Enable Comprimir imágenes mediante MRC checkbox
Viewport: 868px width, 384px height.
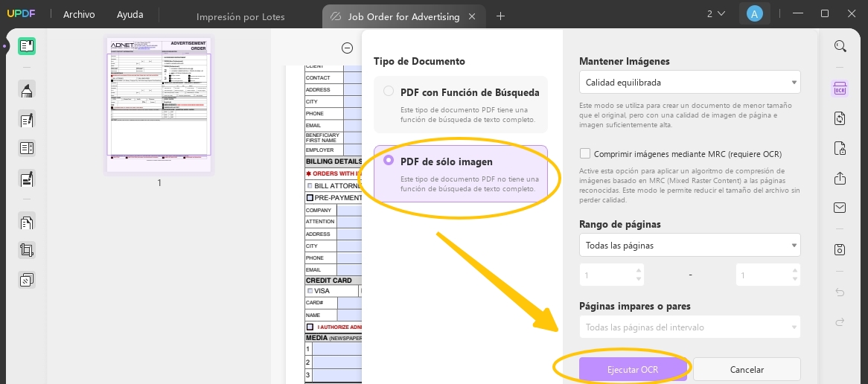tap(584, 153)
